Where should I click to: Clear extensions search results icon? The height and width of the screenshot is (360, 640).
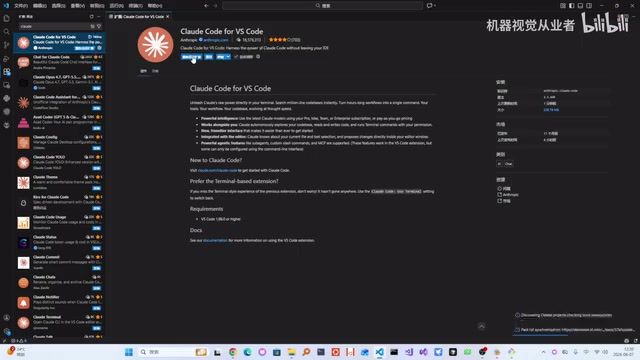93,26
